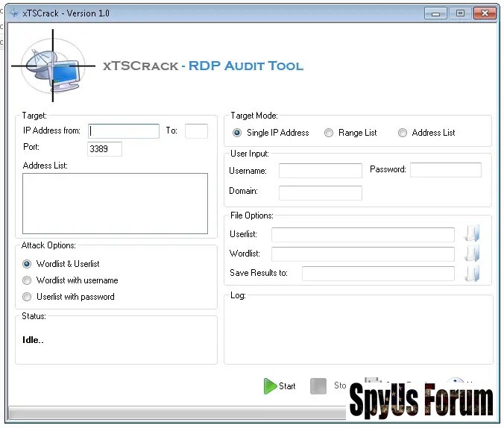
Task: Click the browse icon beside Save Results to
Action: click(471, 273)
